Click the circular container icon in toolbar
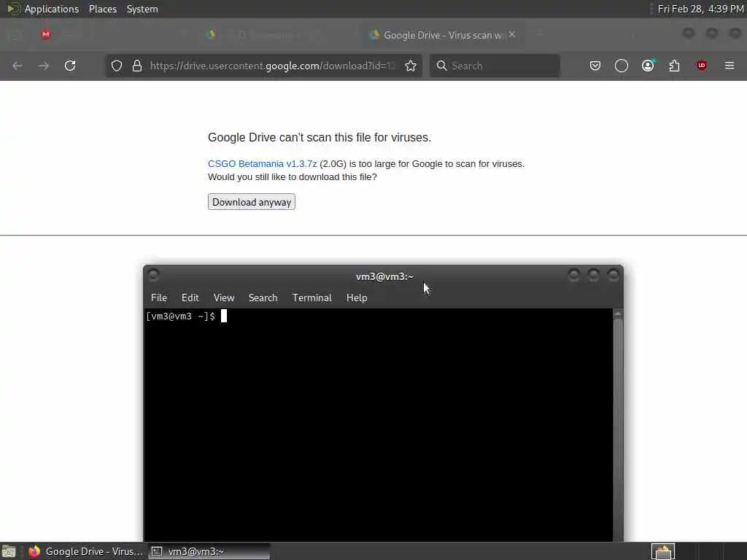Image resolution: width=747 pixels, height=560 pixels. coord(622,66)
